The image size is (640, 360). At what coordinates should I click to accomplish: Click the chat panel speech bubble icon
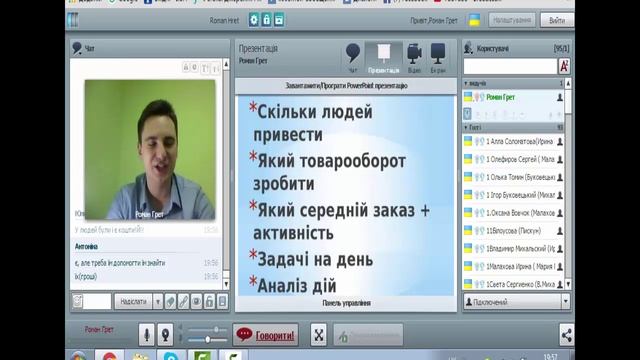pos(77,48)
